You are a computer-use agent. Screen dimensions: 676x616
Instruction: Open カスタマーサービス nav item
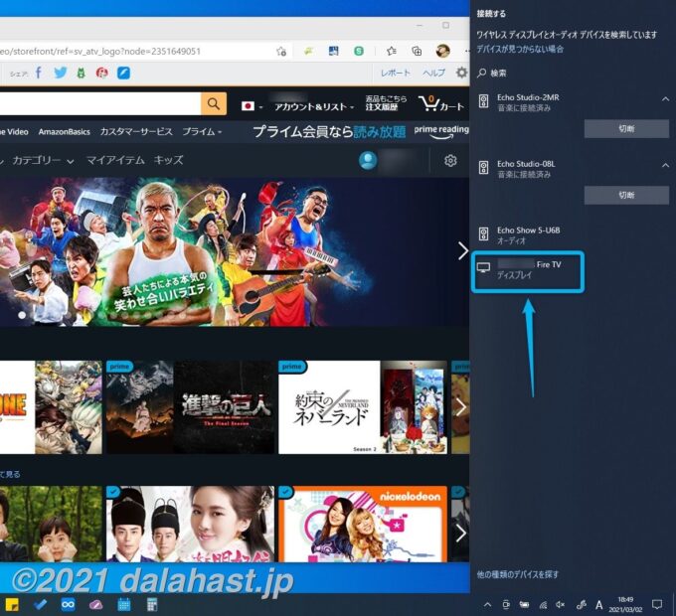click(136, 131)
